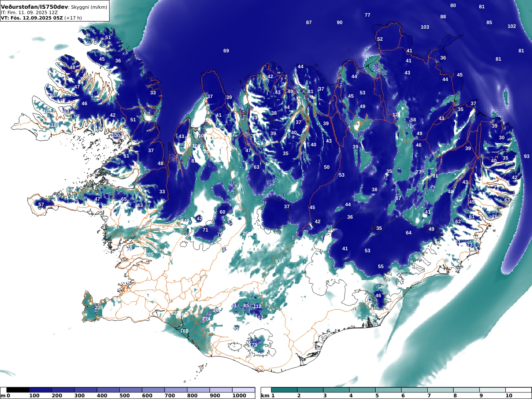532x399 pixels.
Task: Select the offshore value '102' at the top right
Action: pyautogui.click(x=512, y=26)
